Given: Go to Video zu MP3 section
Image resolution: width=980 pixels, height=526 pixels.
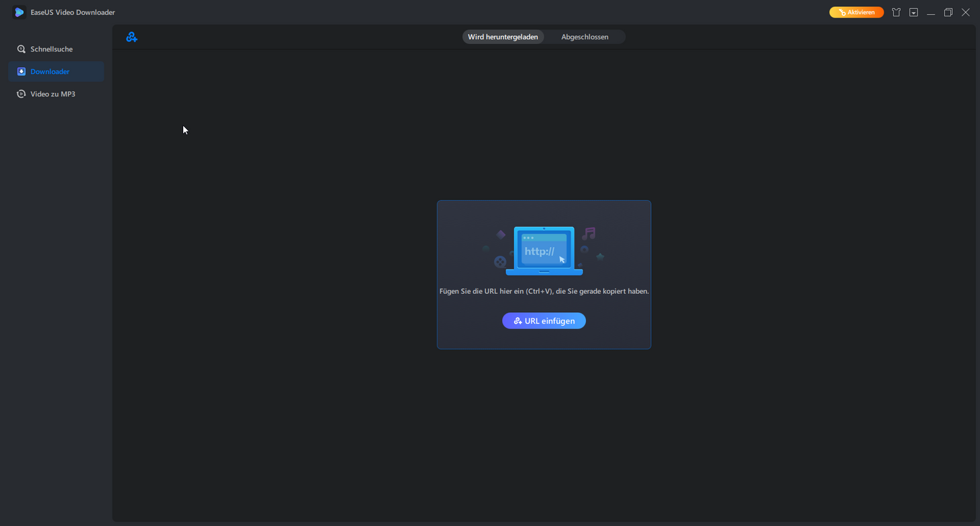Looking at the screenshot, I should click(x=53, y=94).
